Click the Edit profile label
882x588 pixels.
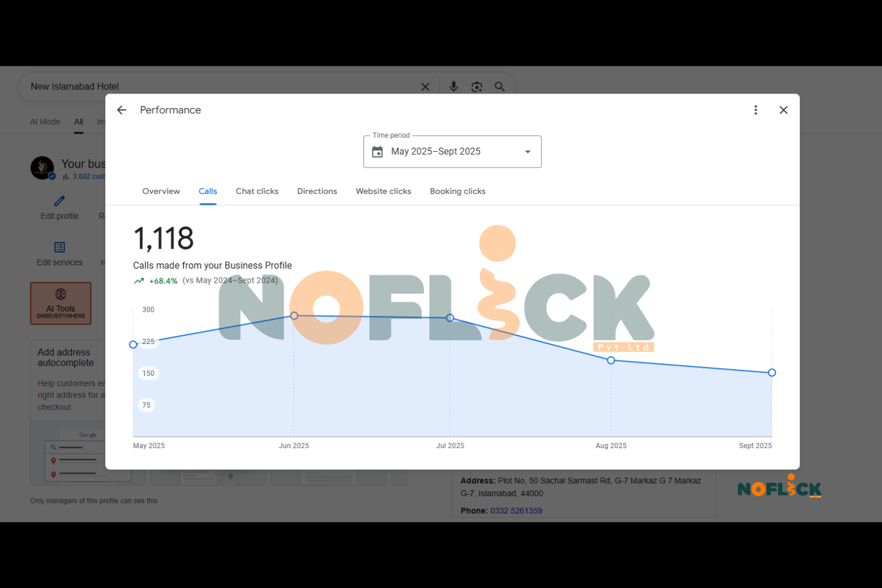59,216
